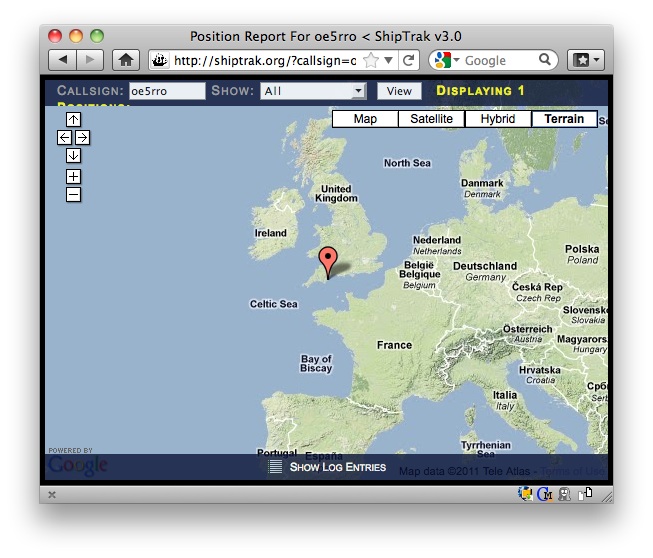653x558 pixels.
Task: Click the red position marker pin
Action: pos(328,262)
